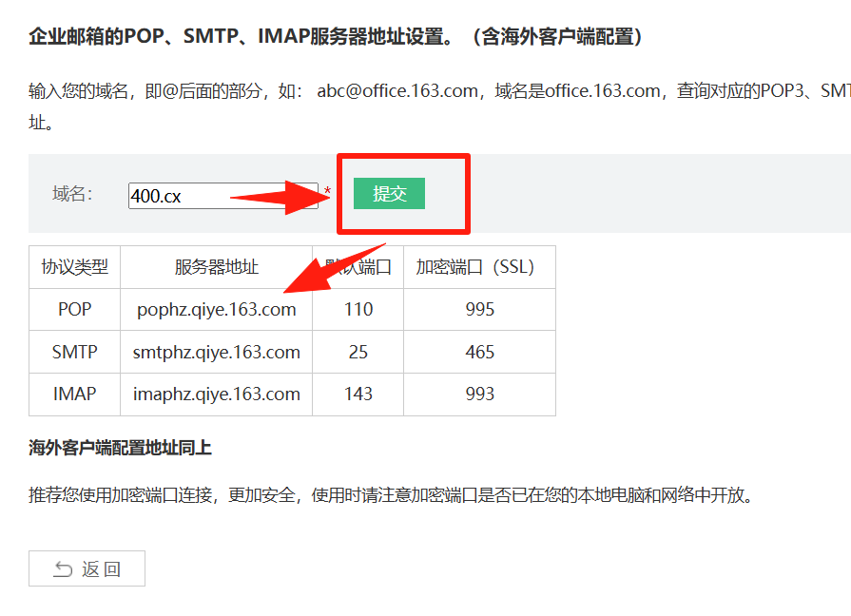The width and height of the screenshot is (851, 616).
Task: Select the POP server address pophz.qiye.163.com
Action: point(217,309)
